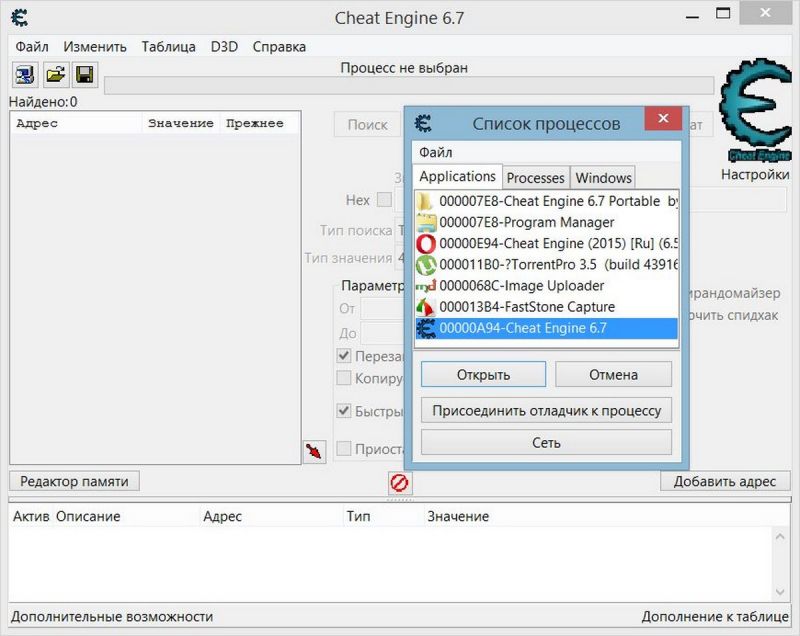The height and width of the screenshot is (636, 800).
Task: Toggle the Hex checkbox
Action: point(384,199)
